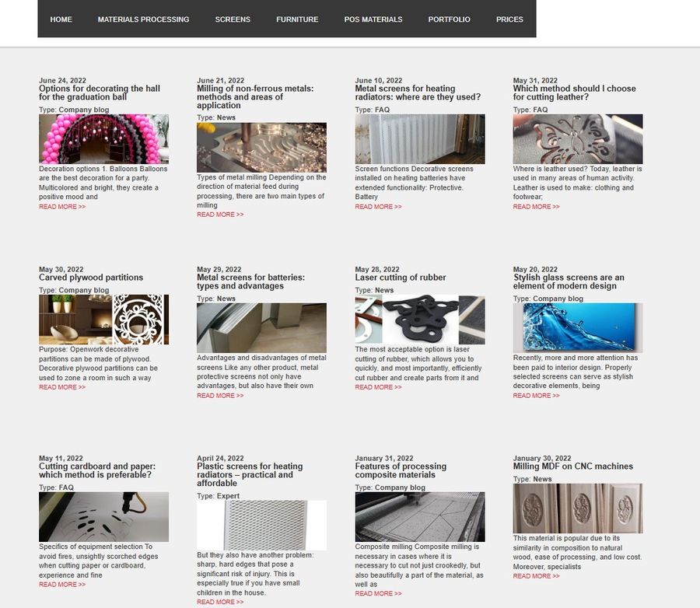This screenshot has height=608, width=700.
Task: Click the 'January 30, 2022' date text
Action: pos(542,458)
